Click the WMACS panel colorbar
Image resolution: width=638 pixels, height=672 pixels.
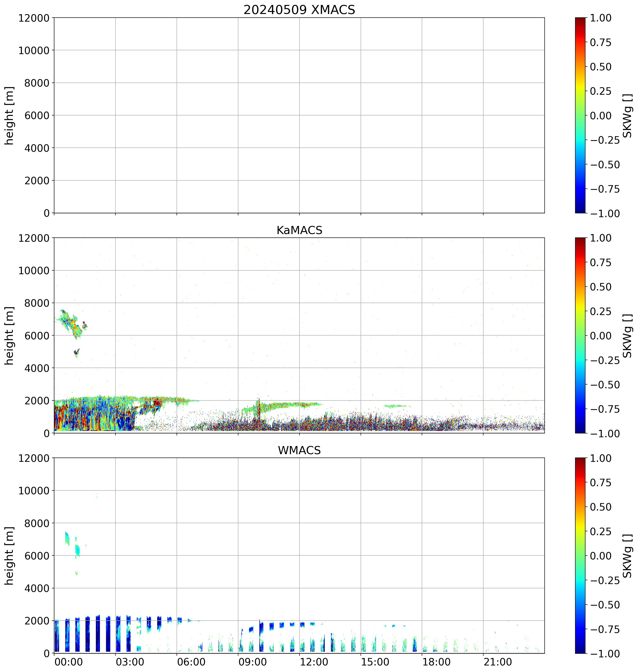[580, 555]
